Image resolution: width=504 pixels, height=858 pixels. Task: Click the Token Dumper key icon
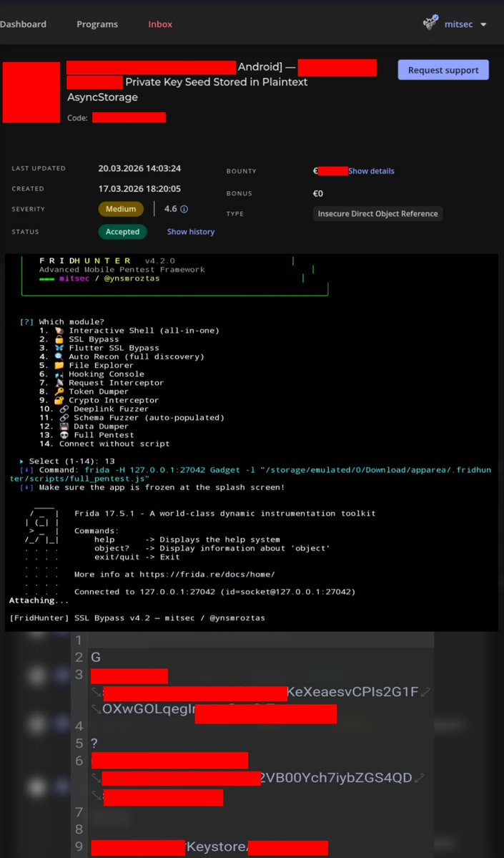coord(59,392)
